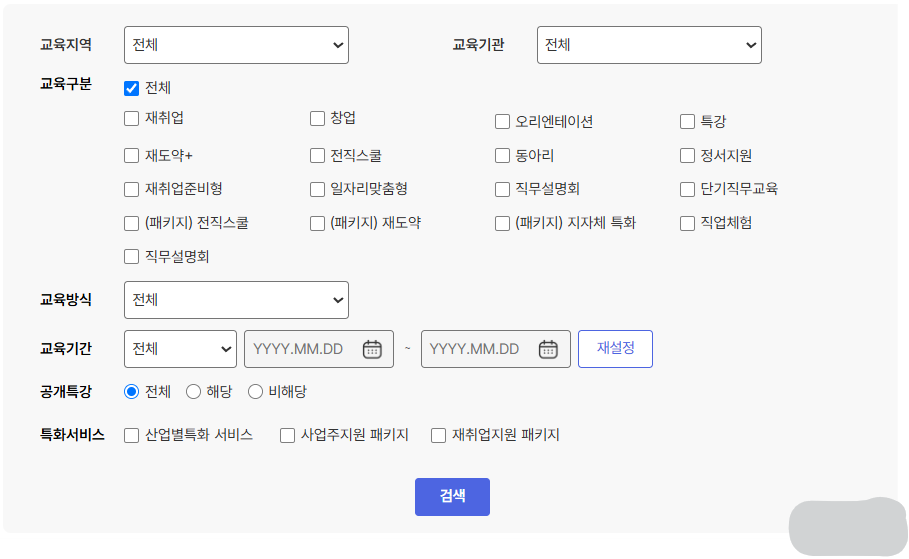Tick the 오리엔테이션 checkbox
Viewport: 909px width, 559px height.
pos(502,122)
